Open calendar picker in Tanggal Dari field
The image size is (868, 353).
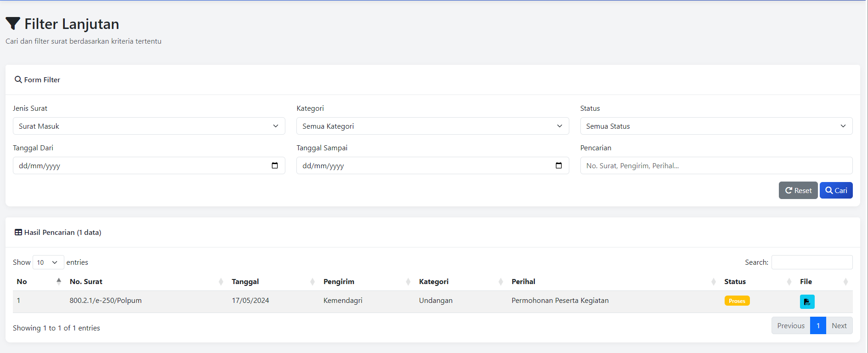pos(275,165)
